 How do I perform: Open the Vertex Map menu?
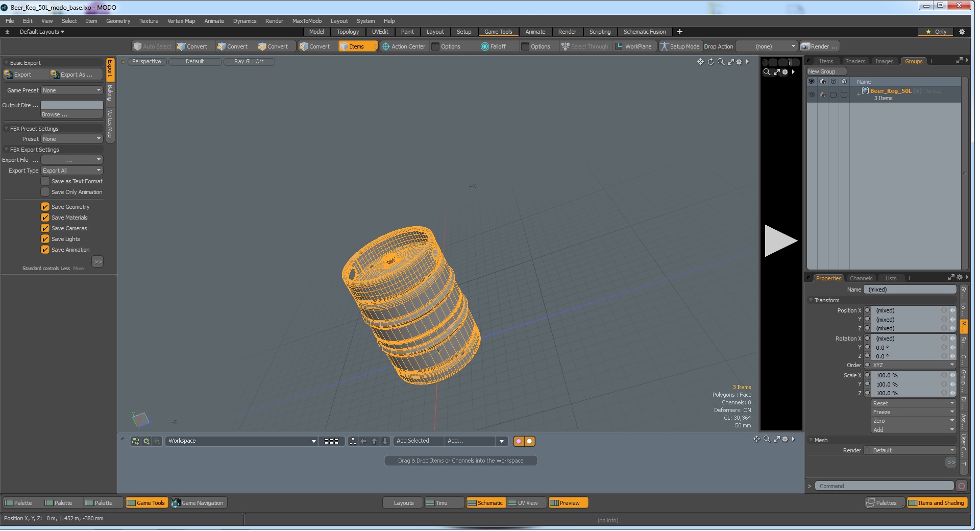point(181,21)
